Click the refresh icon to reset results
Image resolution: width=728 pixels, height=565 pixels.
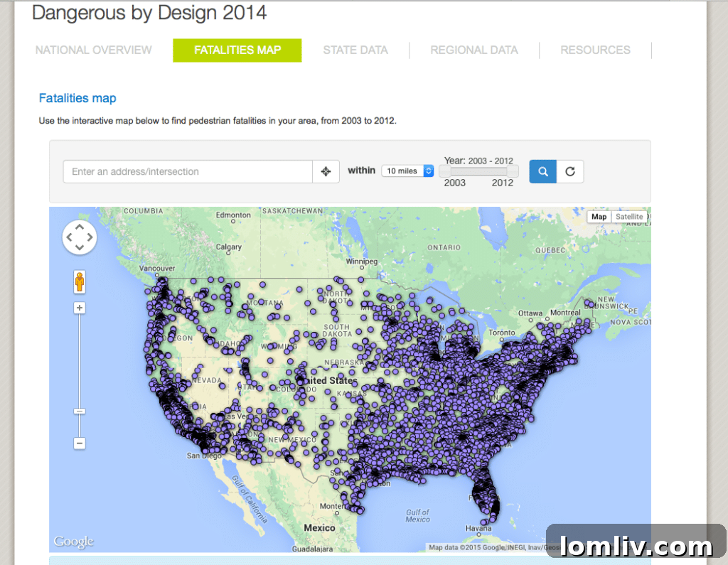coord(569,171)
